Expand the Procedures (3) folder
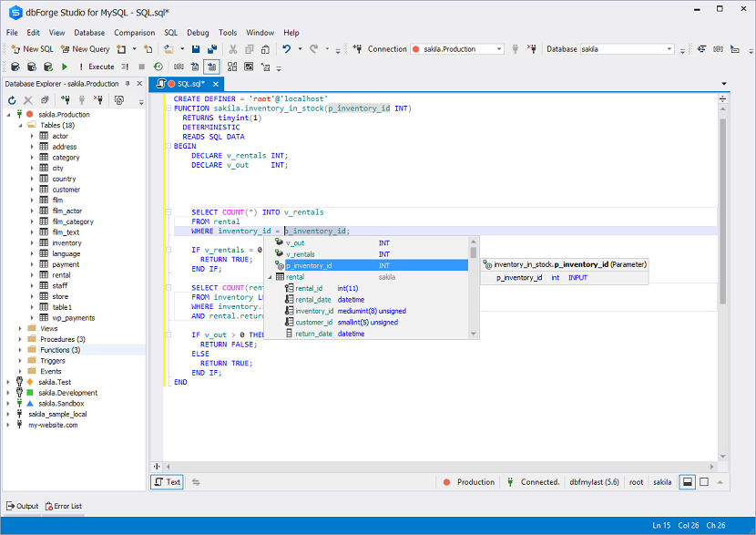Screen dimensions: 756x535 click(19, 339)
